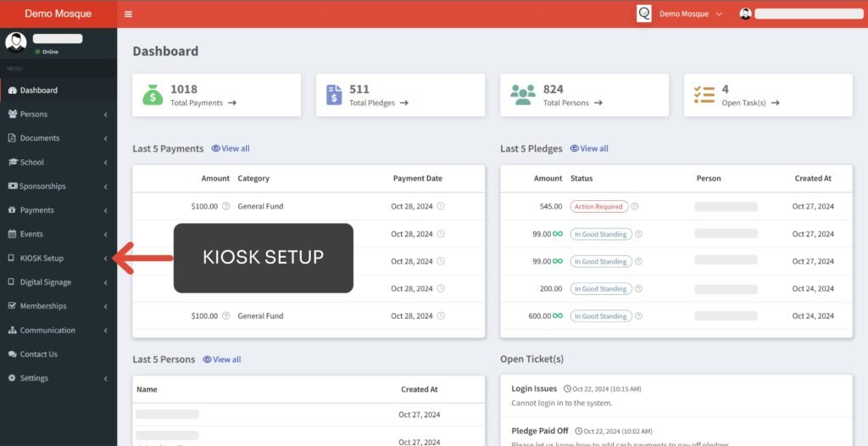This screenshot has height=446, width=868.
Task: Open the Login Issues ticket
Action: [x=534, y=388]
